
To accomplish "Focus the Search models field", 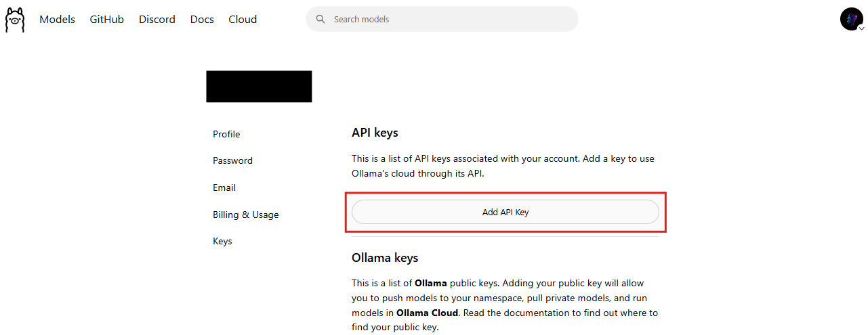I will pos(442,19).
